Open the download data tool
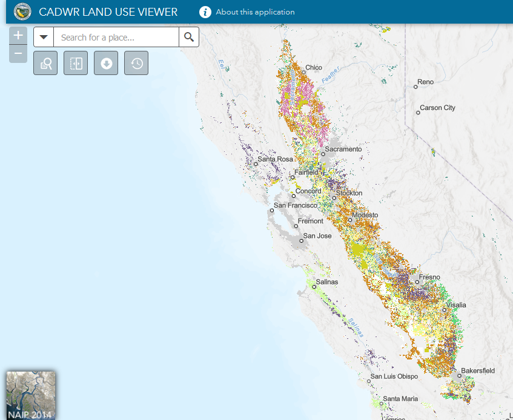 point(106,64)
